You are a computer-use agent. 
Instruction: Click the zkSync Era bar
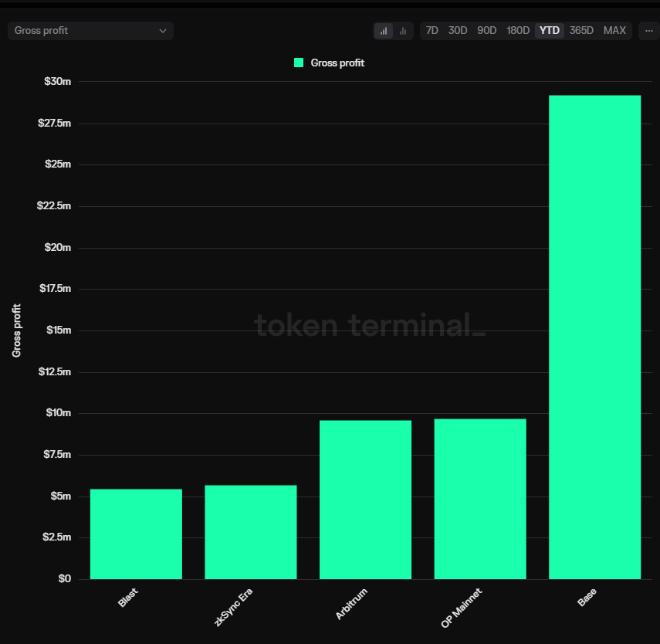coord(251,532)
